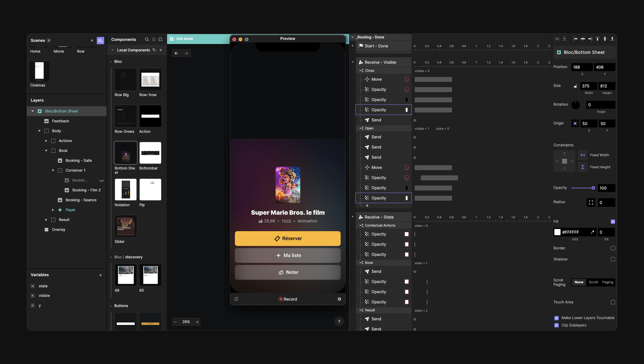Image resolution: width=644 pixels, height=364 pixels.
Task: Zoom out the canvas with minus
Action: click(175, 322)
